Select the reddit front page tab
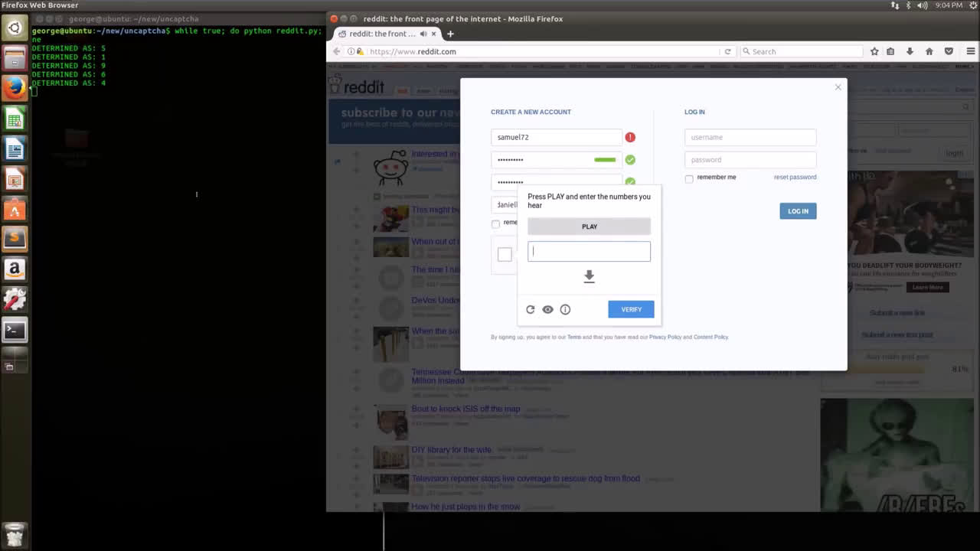 pos(383,34)
